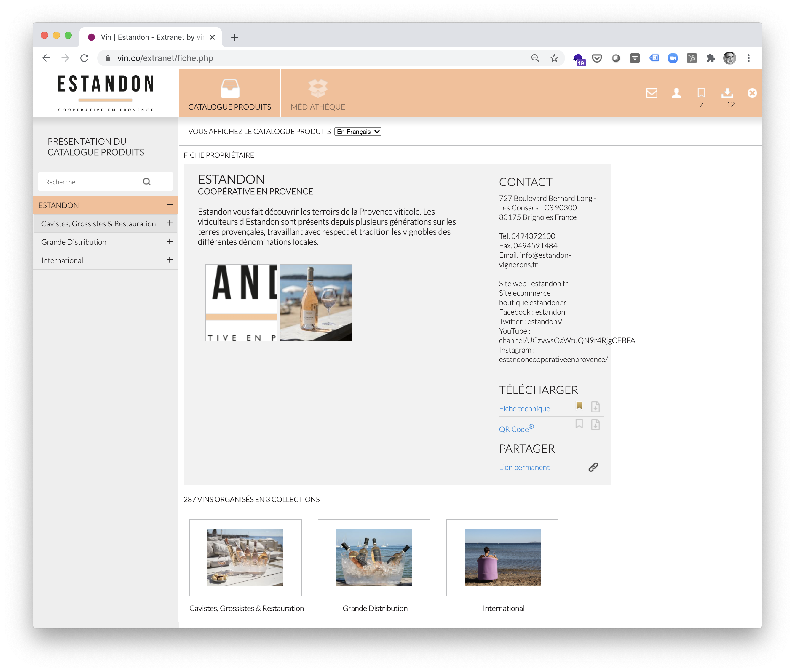Click the site lock padlock icon

tap(108, 58)
